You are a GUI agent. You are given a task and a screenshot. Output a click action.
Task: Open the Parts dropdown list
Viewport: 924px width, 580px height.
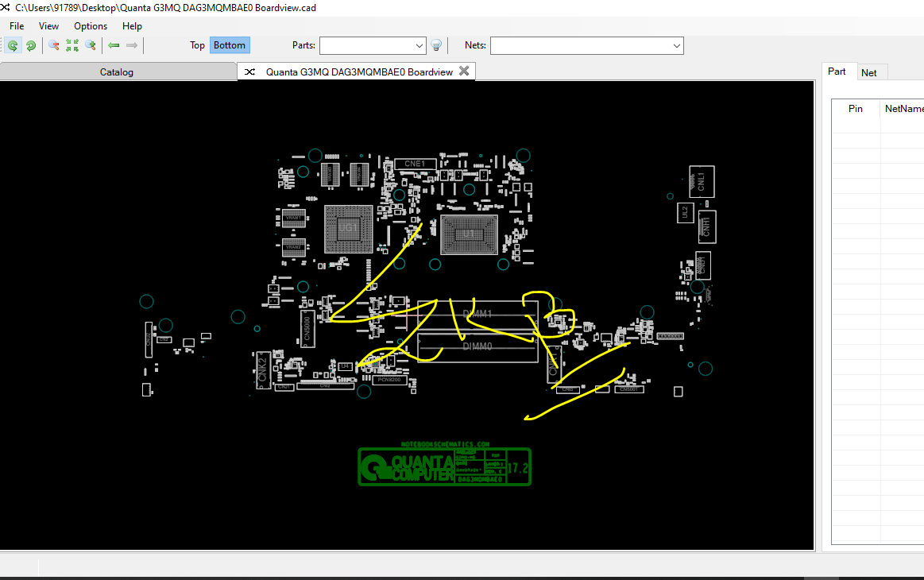(x=419, y=45)
